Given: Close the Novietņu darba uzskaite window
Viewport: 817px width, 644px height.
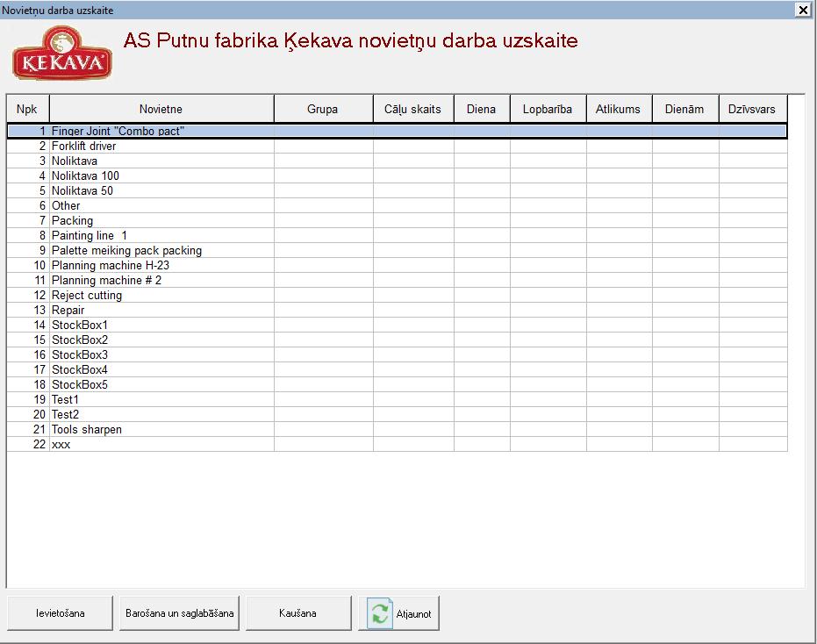Looking at the screenshot, I should [803, 10].
